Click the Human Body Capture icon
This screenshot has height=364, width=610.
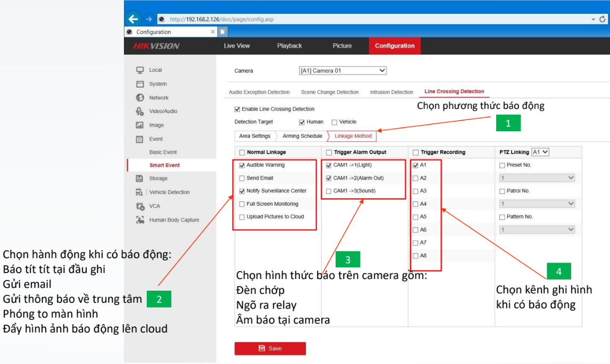point(140,220)
